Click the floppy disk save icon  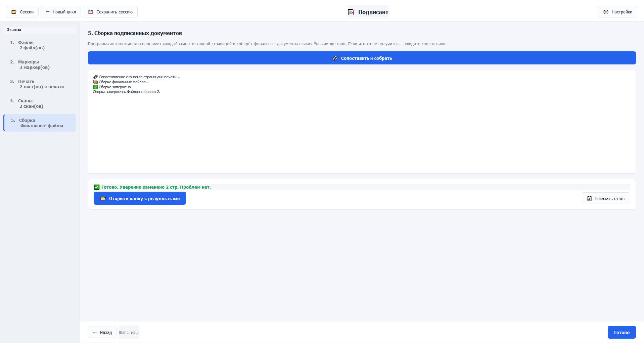point(91,12)
